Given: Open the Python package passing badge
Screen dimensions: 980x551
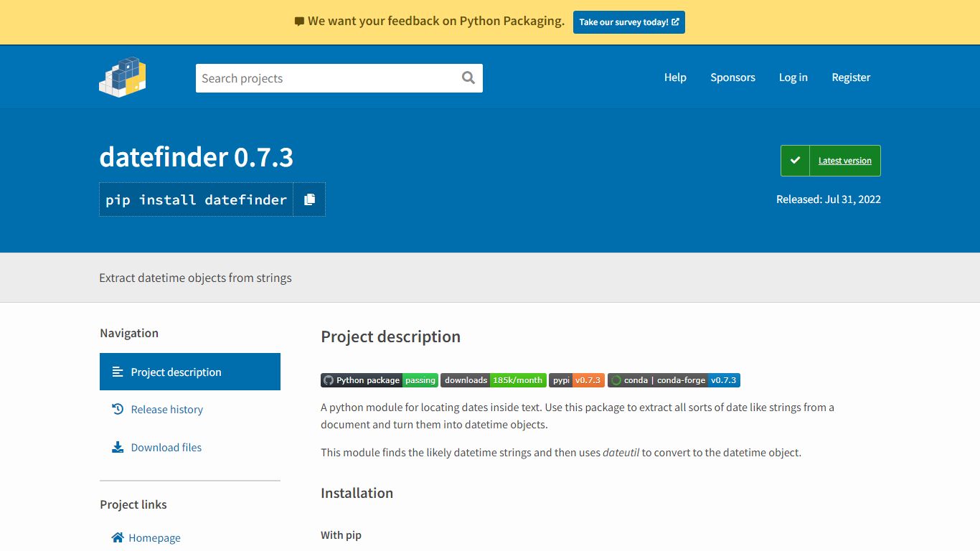Looking at the screenshot, I should click(x=380, y=380).
